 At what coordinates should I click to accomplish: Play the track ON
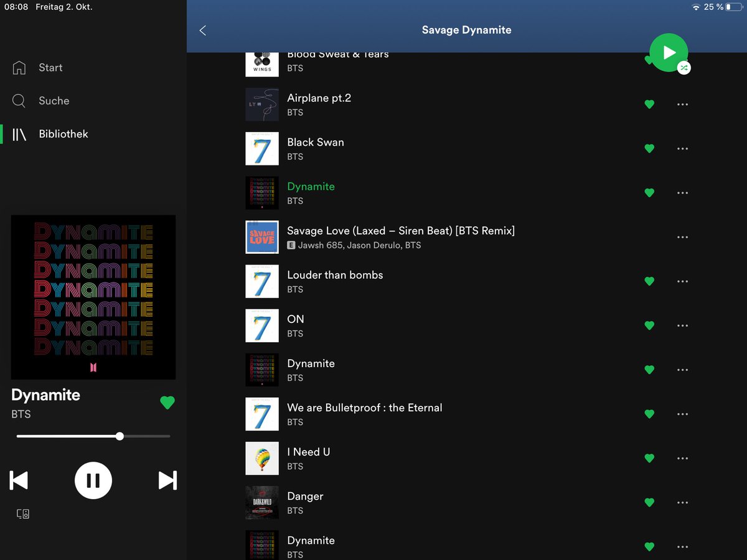point(296,319)
